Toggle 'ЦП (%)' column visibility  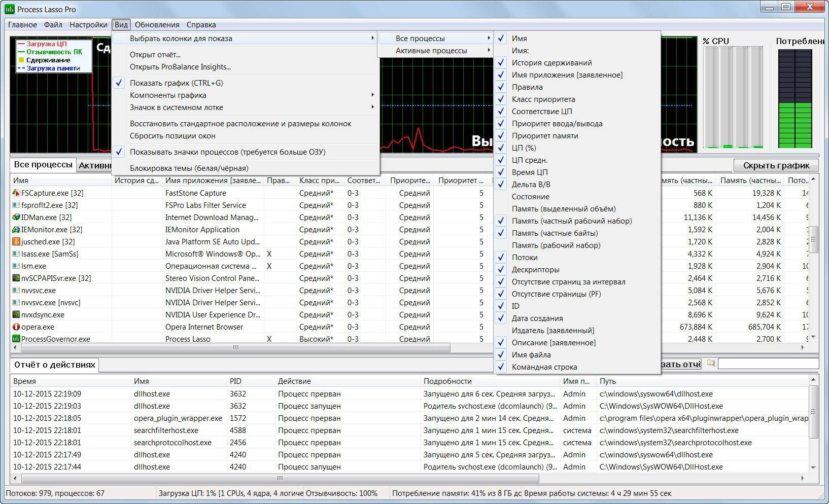tap(577, 148)
